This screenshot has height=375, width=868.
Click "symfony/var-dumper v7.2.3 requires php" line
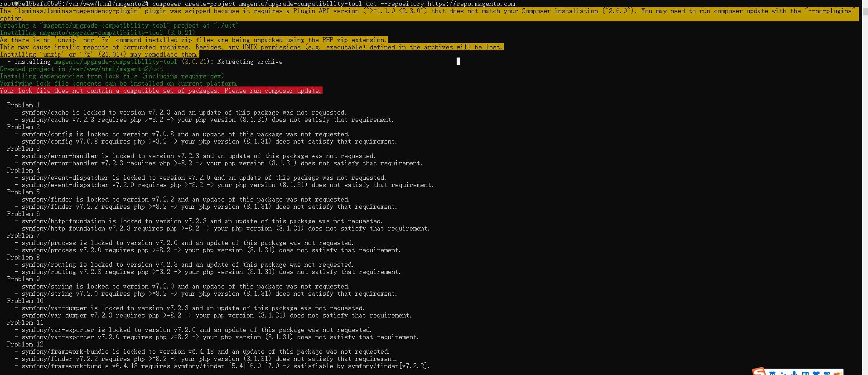click(213, 315)
